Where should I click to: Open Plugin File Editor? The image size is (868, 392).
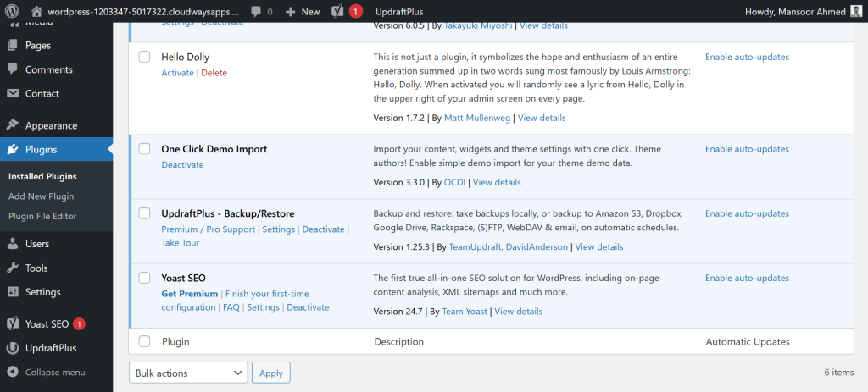[42, 216]
